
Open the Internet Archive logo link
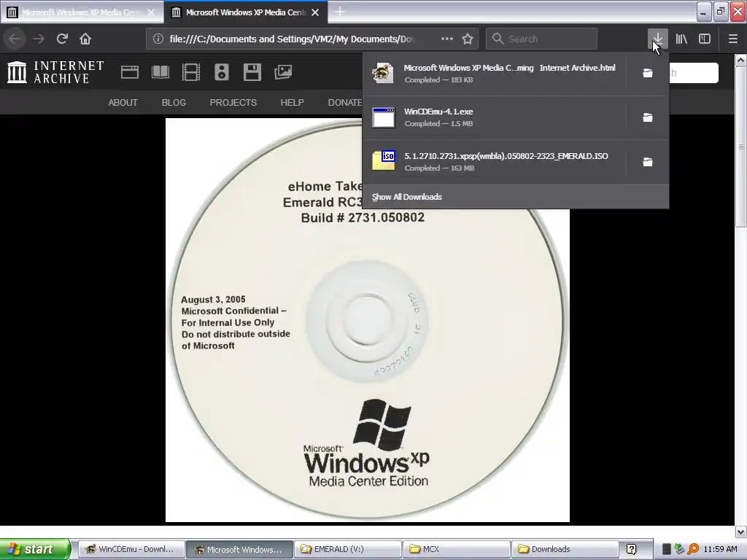55,72
